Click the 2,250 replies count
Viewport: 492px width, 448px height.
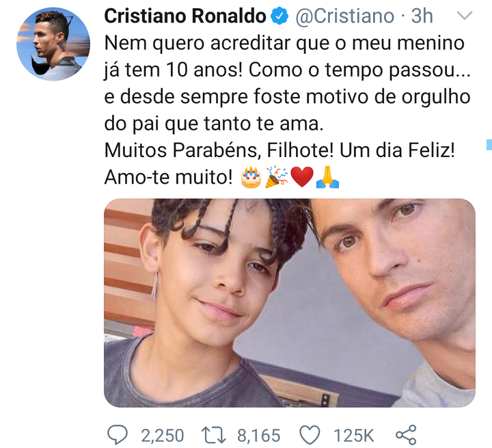[161, 435]
